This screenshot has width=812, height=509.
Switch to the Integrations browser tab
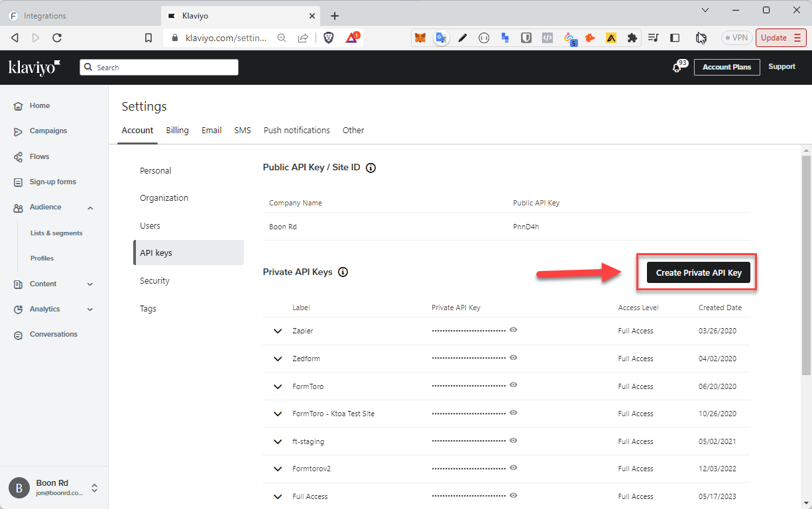coord(80,15)
